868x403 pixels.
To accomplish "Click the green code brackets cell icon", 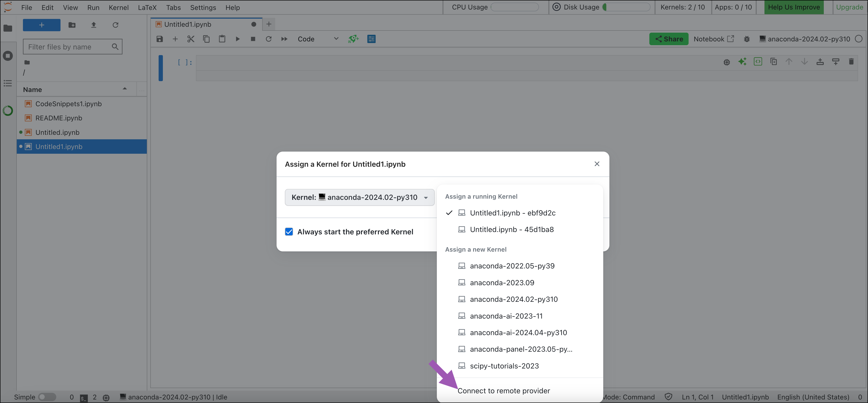I will (x=758, y=62).
